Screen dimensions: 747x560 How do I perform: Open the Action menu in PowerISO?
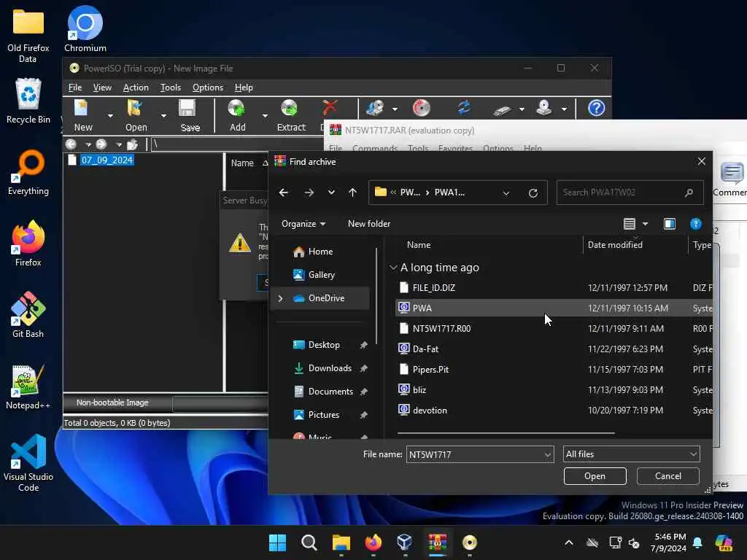point(136,87)
